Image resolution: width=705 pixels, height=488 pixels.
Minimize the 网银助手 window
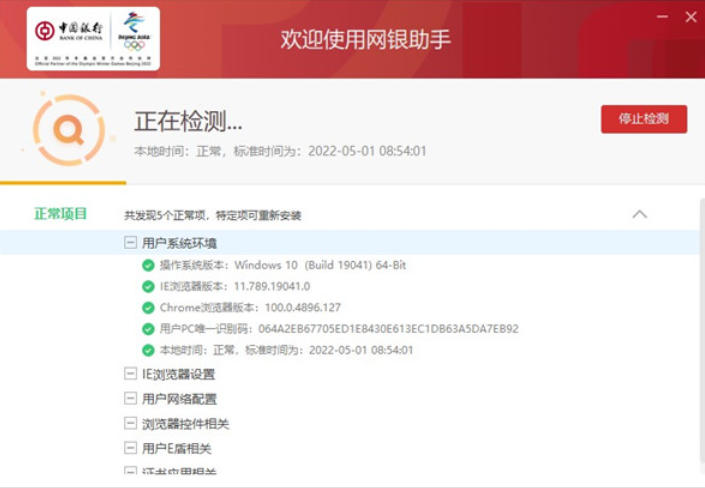click(662, 17)
